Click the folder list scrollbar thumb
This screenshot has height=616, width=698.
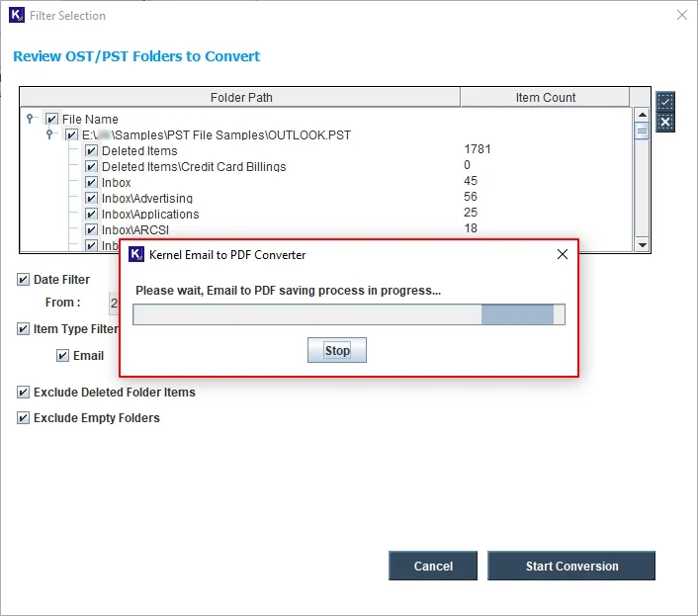tap(642, 131)
